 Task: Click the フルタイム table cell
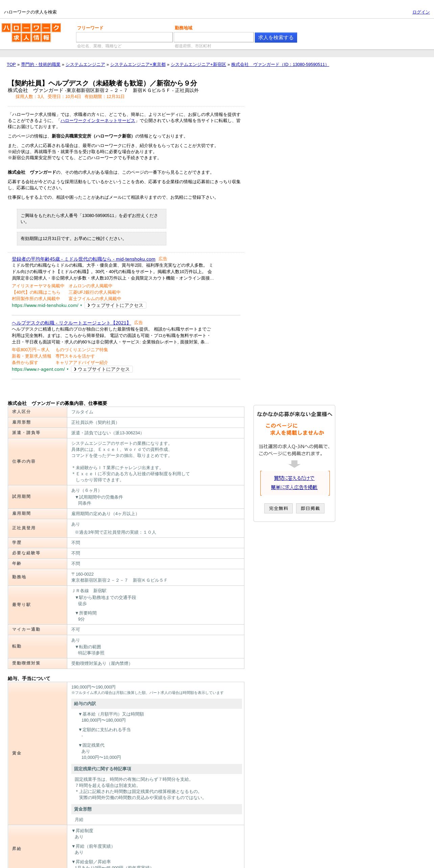tap(155, 412)
